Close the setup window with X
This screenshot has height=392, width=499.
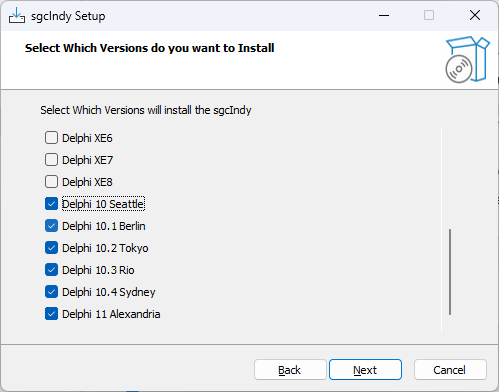[475, 15]
